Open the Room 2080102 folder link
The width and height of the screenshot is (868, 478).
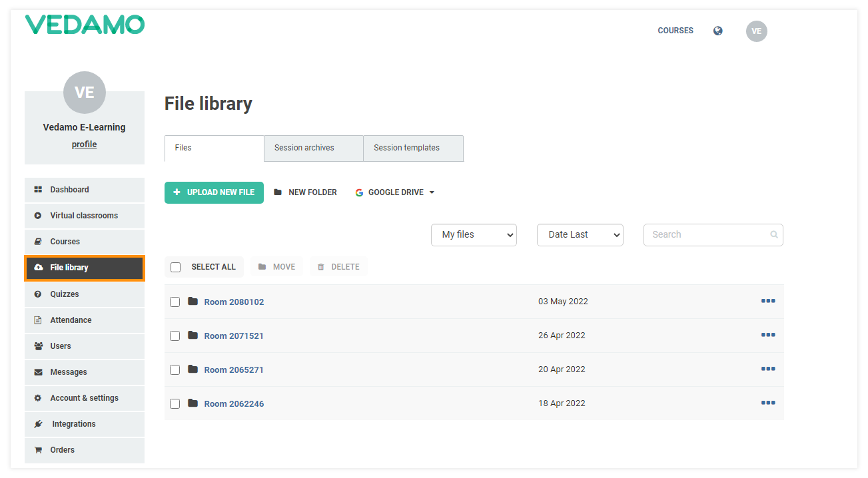(234, 302)
